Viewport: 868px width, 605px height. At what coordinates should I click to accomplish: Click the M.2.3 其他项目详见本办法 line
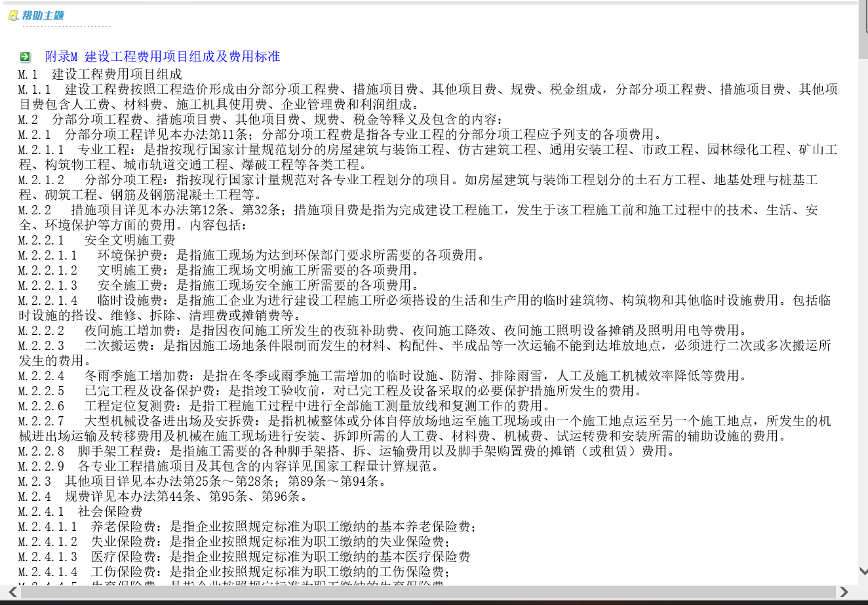(x=202, y=482)
